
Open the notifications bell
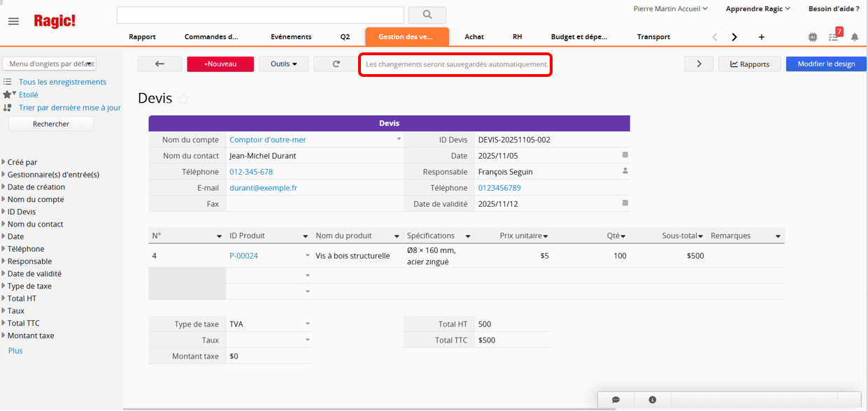tap(855, 37)
